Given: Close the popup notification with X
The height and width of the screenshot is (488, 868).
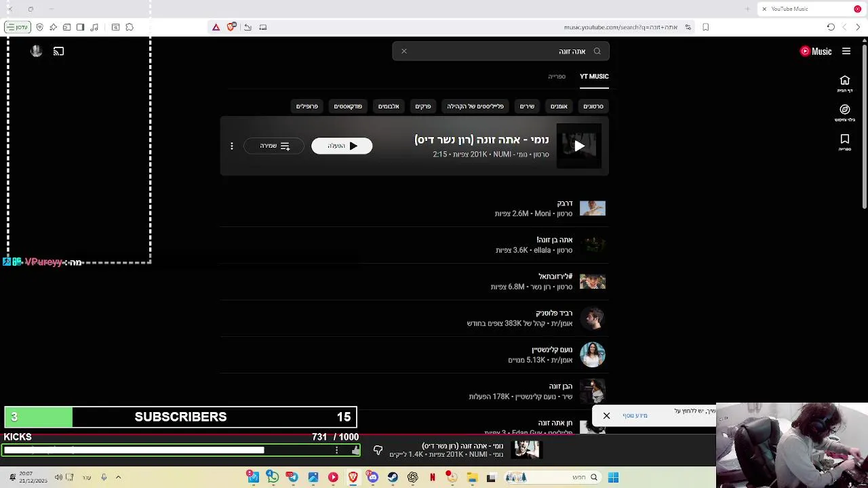Looking at the screenshot, I should [x=607, y=415].
